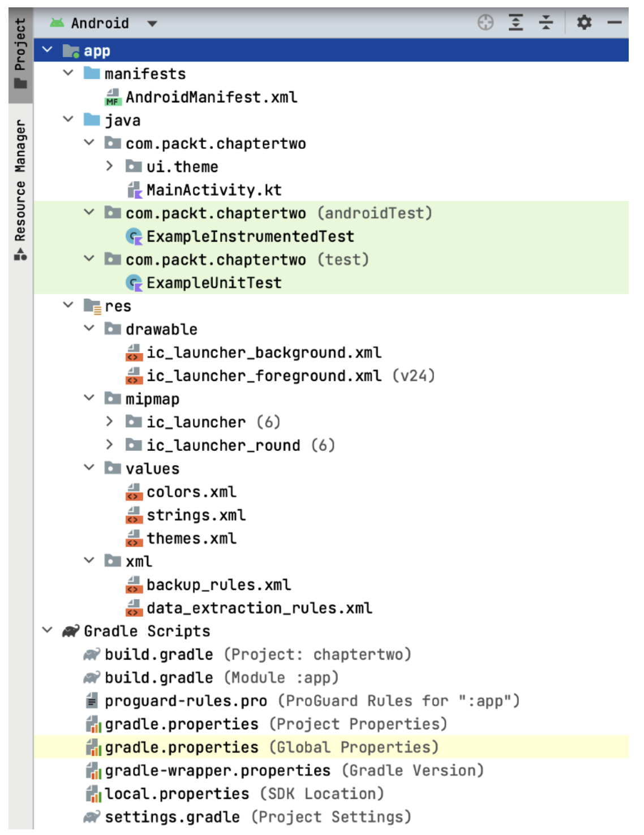This screenshot has width=644, height=835.
Task: Select colors.xml in values folder
Action: [191, 492]
